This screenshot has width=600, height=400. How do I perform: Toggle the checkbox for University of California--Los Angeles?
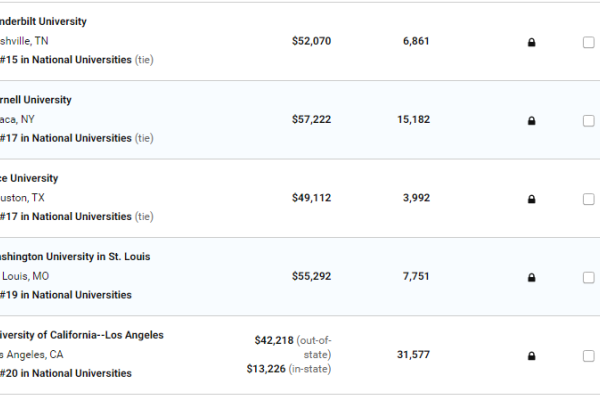(x=588, y=355)
